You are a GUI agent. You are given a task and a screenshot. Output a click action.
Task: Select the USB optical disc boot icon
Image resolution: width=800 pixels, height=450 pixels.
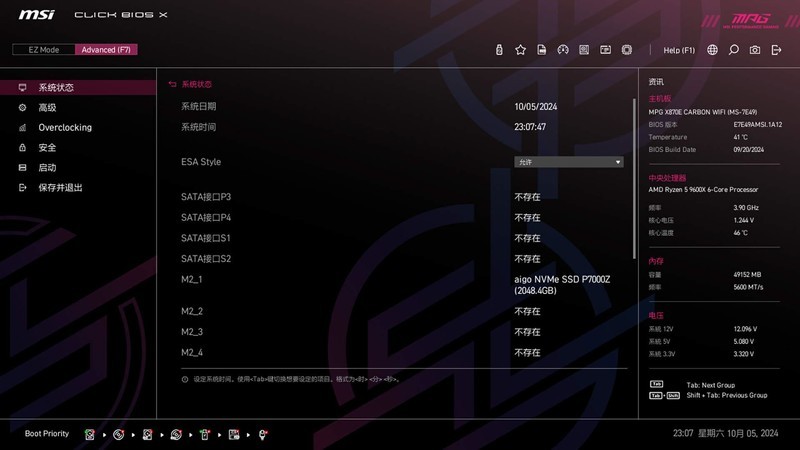pyautogui.click(x=176, y=435)
